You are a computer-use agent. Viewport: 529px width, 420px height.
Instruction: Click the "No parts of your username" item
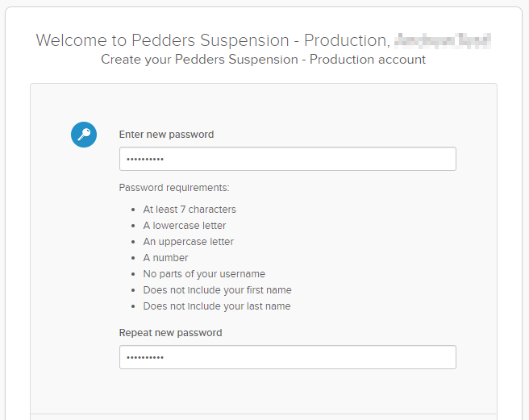tap(204, 274)
